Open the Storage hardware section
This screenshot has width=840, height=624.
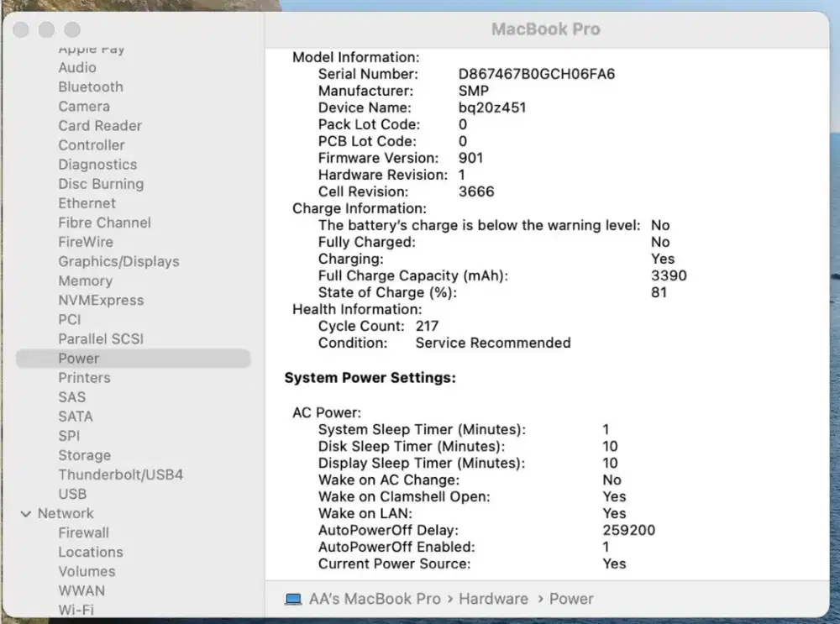point(84,455)
